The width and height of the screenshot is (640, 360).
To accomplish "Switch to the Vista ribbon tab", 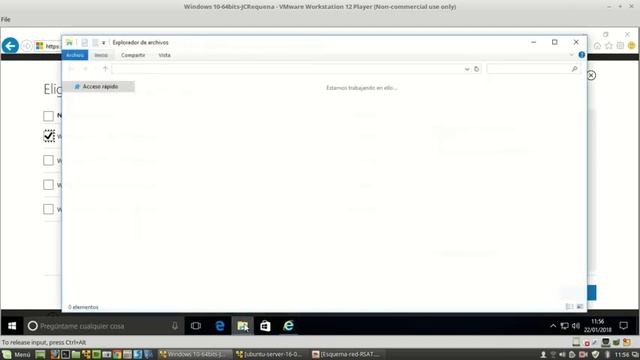I will click(164, 55).
